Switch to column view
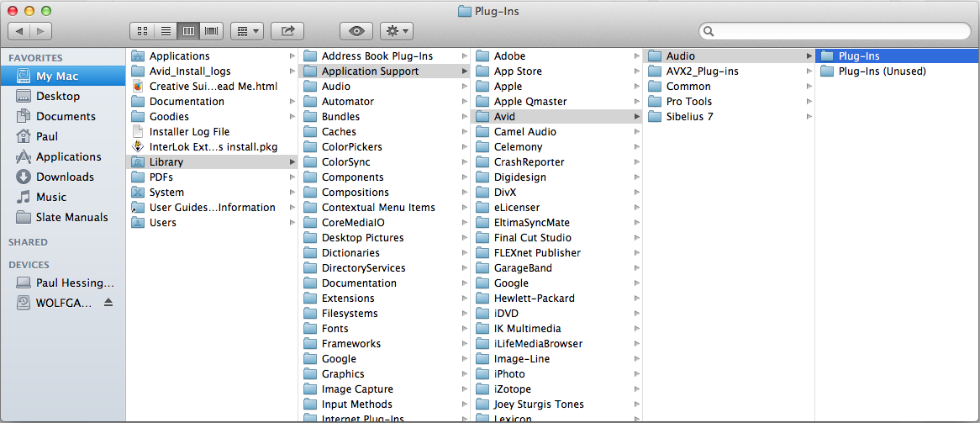This screenshot has height=423, width=980. point(189,30)
